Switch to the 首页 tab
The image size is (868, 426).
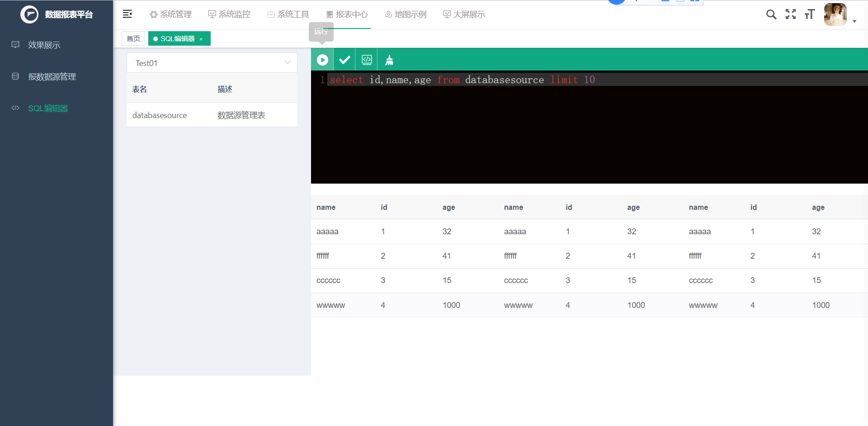click(x=133, y=38)
